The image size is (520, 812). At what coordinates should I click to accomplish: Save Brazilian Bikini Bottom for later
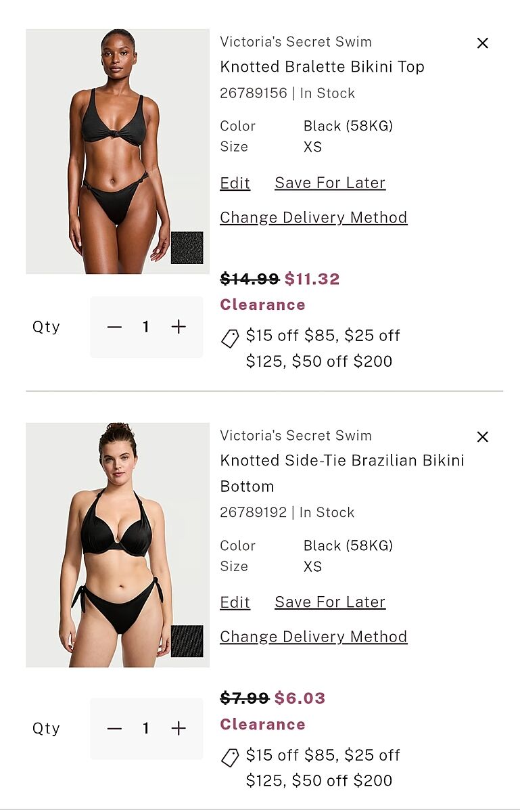330,603
